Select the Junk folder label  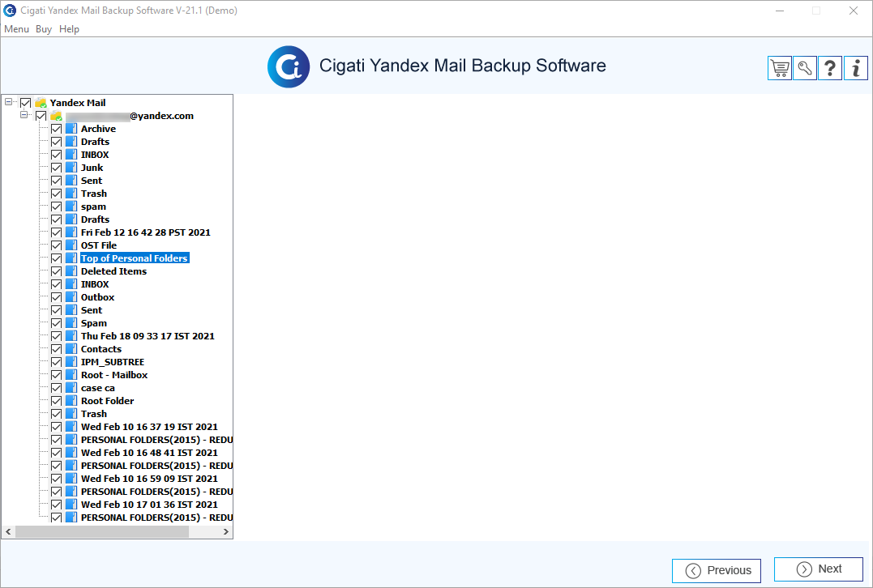point(92,168)
